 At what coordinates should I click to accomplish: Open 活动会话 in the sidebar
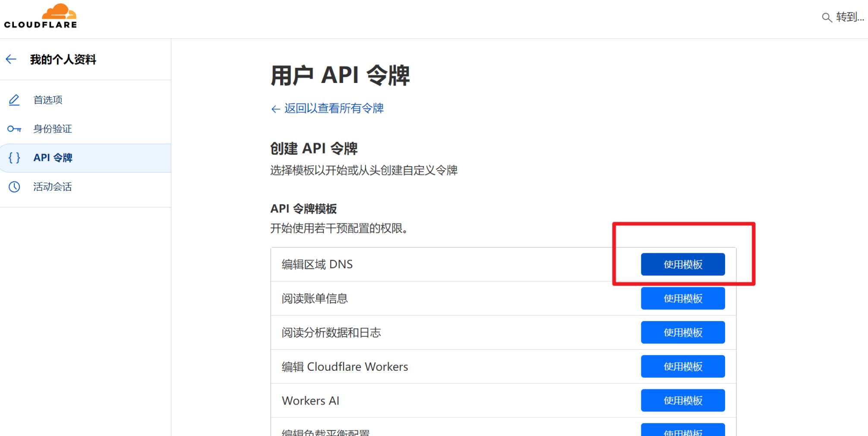(85, 187)
